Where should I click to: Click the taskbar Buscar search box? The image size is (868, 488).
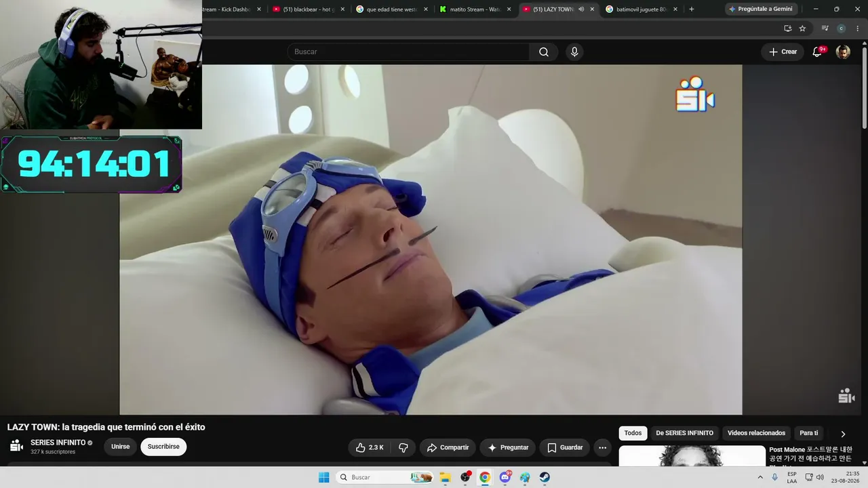click(386, 477)
